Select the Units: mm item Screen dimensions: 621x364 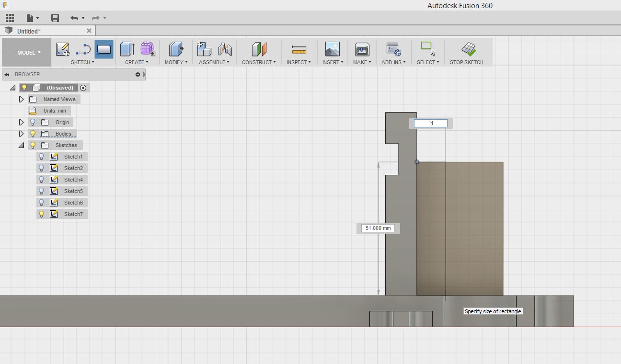click(49, 111)
